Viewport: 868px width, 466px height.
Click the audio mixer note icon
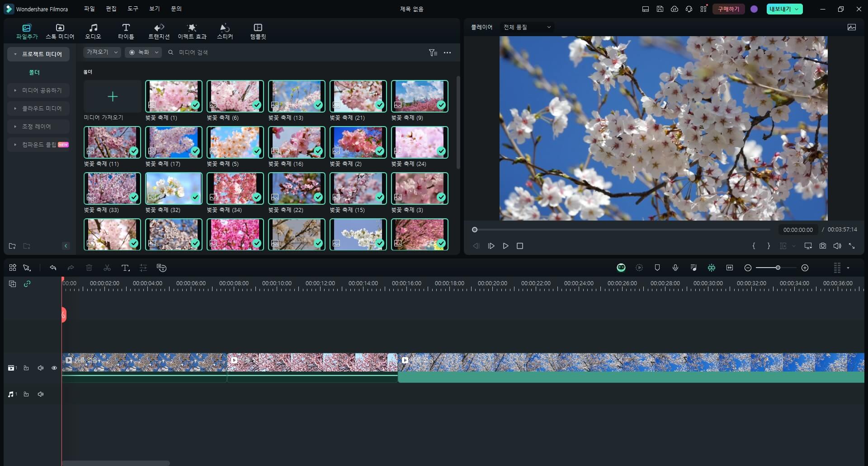click(x=693, y=268)
